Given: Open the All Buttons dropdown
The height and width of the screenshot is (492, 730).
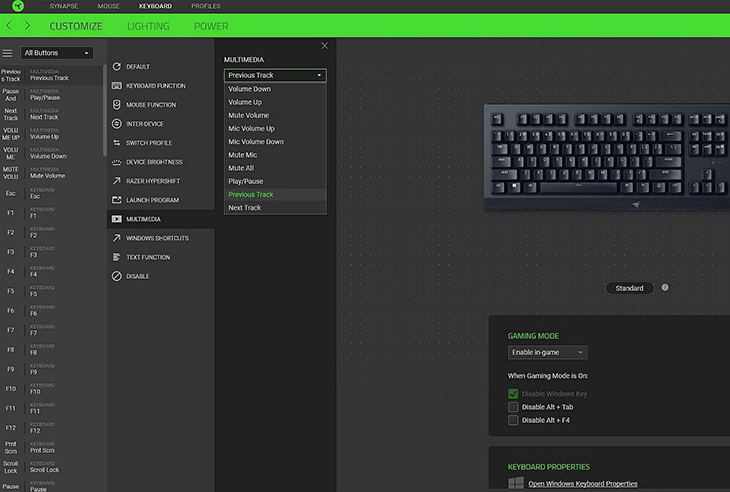Looking at the screenshot, I should tap(56, 53).
